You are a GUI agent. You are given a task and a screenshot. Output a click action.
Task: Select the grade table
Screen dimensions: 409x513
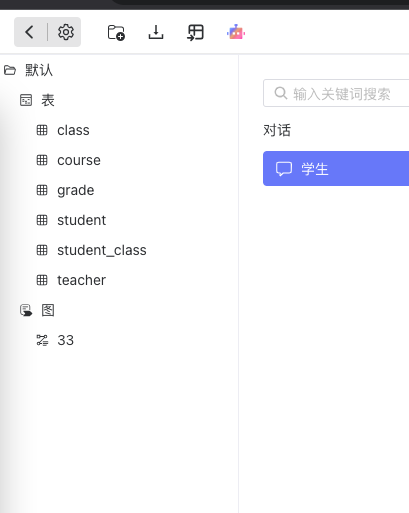(x=76, y=191)
